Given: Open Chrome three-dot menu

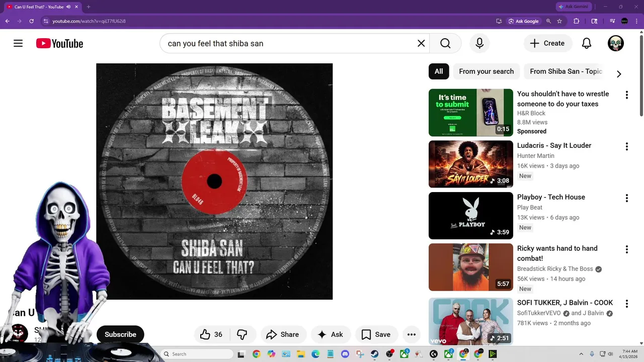Looking at the screenshot, I should 637,21.
